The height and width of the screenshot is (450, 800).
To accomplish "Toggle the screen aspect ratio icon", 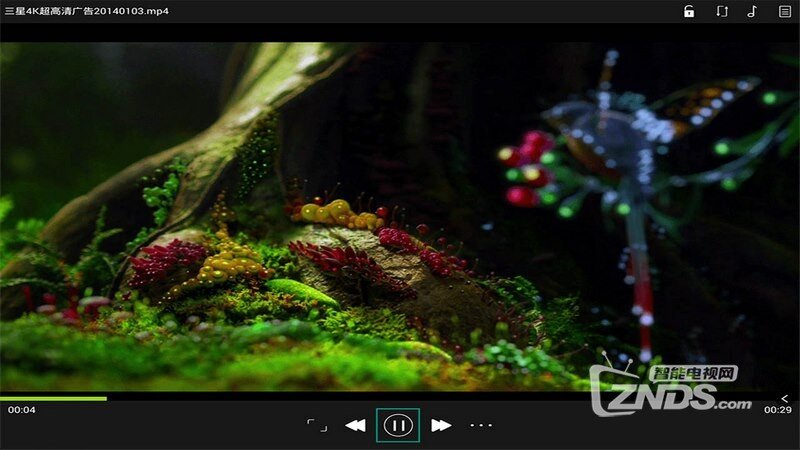I will (x=317, y=425).
